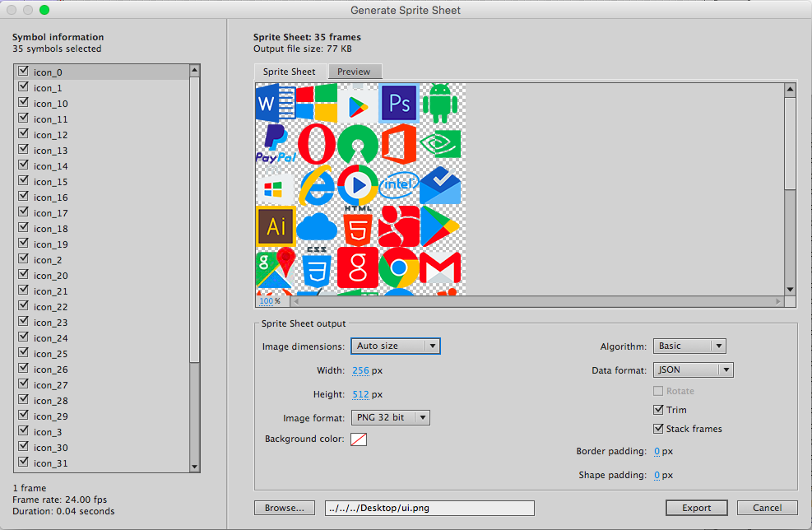Open the Data format JSON dropdown

coord(693,370)
